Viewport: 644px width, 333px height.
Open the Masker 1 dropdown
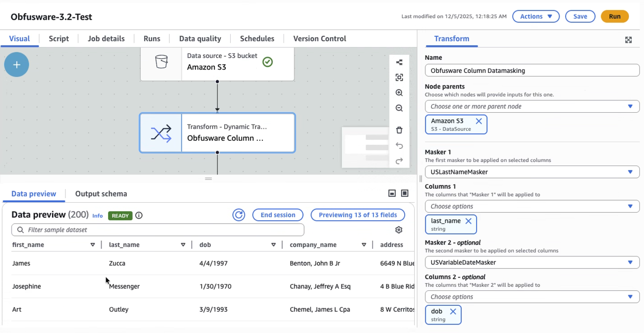[532, 172]
